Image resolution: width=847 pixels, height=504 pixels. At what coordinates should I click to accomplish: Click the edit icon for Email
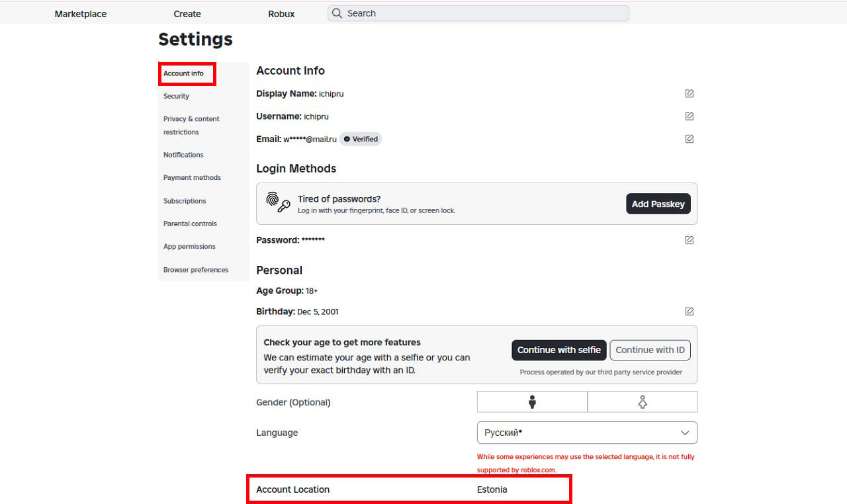(690, 139)
